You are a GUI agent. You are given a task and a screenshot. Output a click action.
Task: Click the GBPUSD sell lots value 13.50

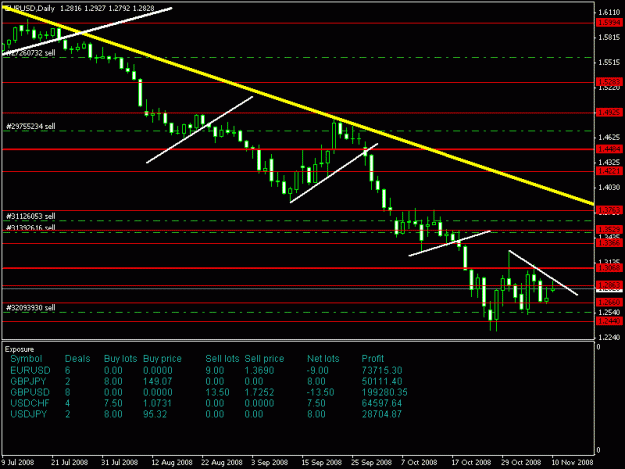point(217,392)
